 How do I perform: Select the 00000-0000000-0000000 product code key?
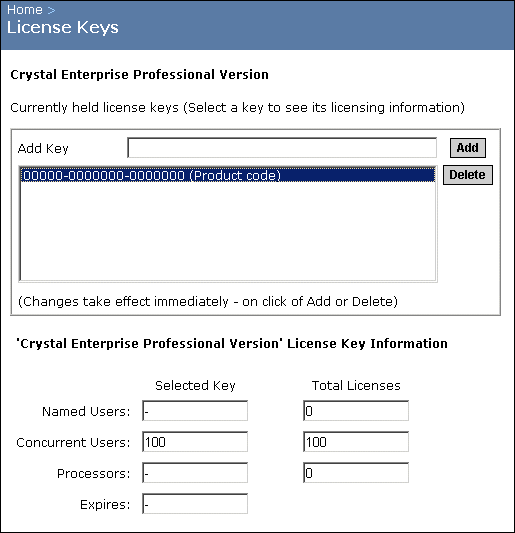pos(227,175)
